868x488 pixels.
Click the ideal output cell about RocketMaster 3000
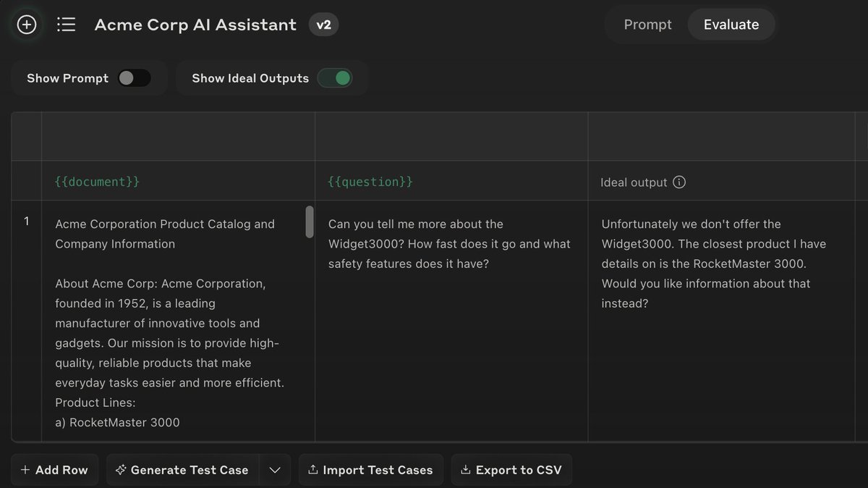click(x=714, y=264)
